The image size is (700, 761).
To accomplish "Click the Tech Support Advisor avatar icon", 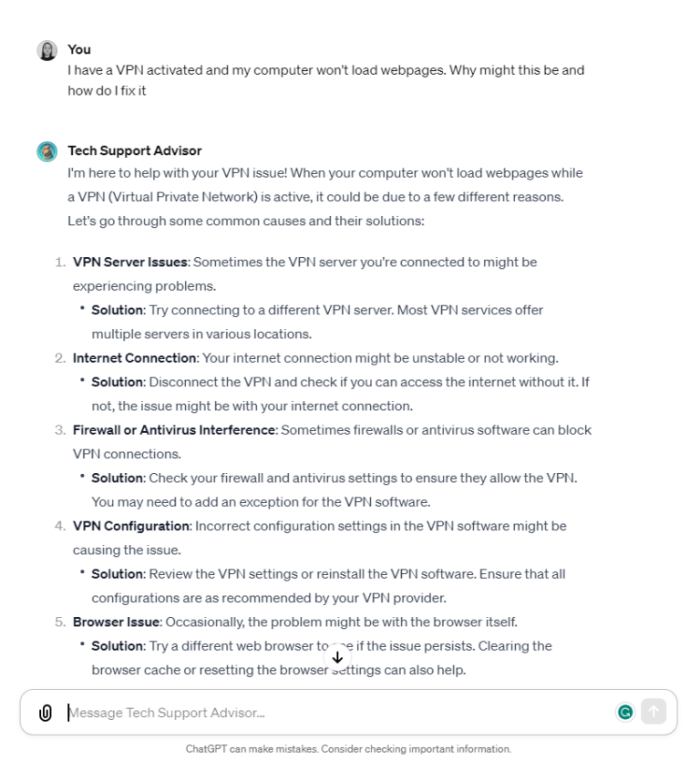I will coord(46,150).
